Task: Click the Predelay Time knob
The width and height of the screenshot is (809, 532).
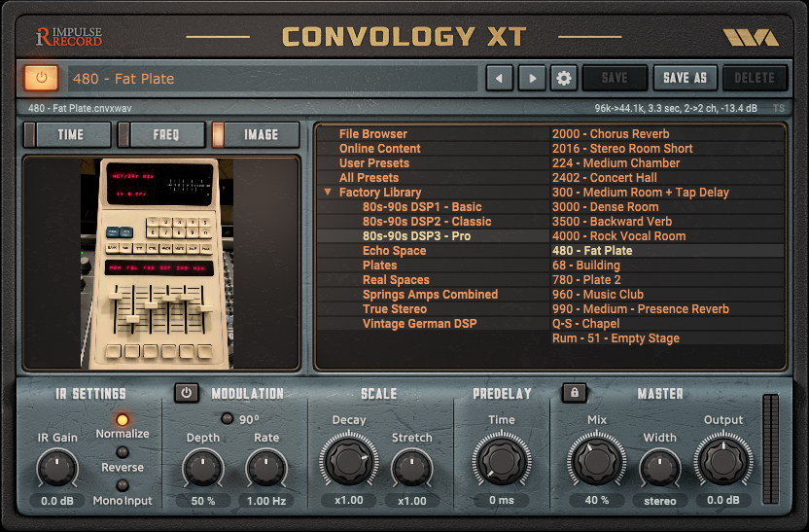Action: tap(502, 461)
